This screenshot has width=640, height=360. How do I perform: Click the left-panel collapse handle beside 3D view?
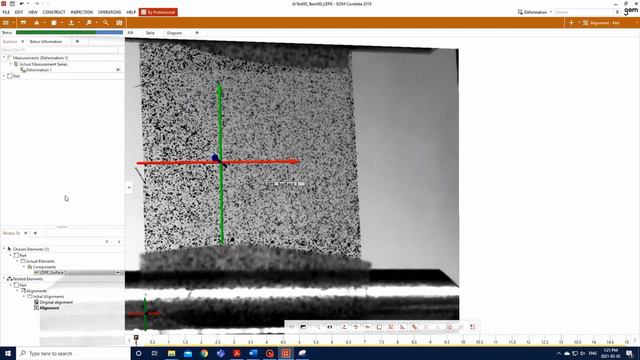click(129, 187)
